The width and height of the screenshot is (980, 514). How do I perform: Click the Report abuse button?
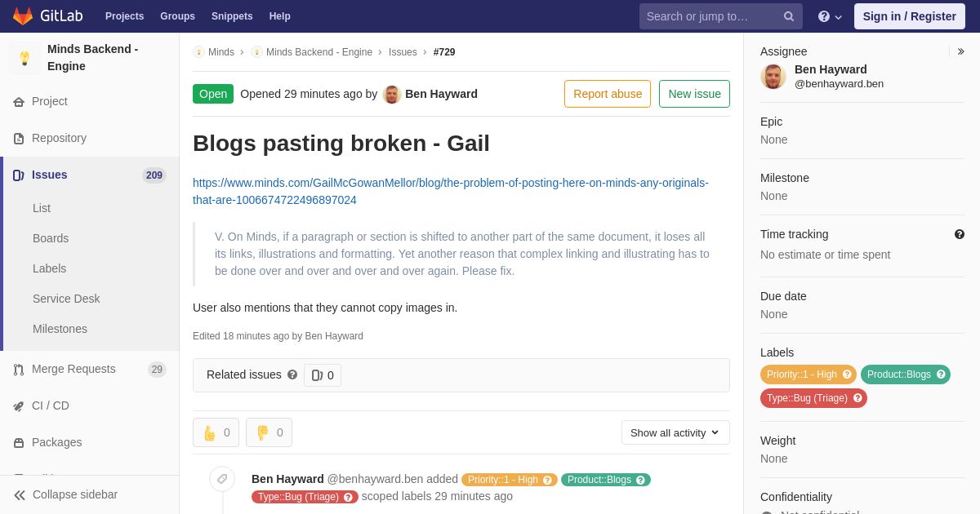click(608, 94)
